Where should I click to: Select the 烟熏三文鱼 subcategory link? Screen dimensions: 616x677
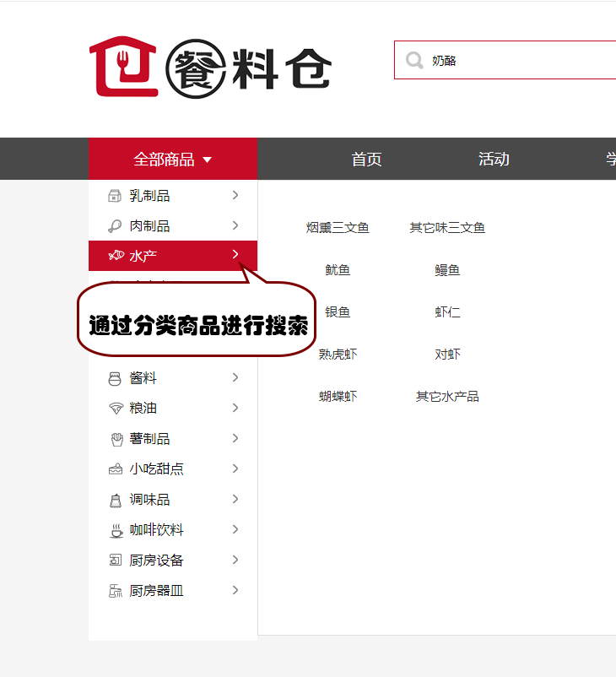point(338,228)
